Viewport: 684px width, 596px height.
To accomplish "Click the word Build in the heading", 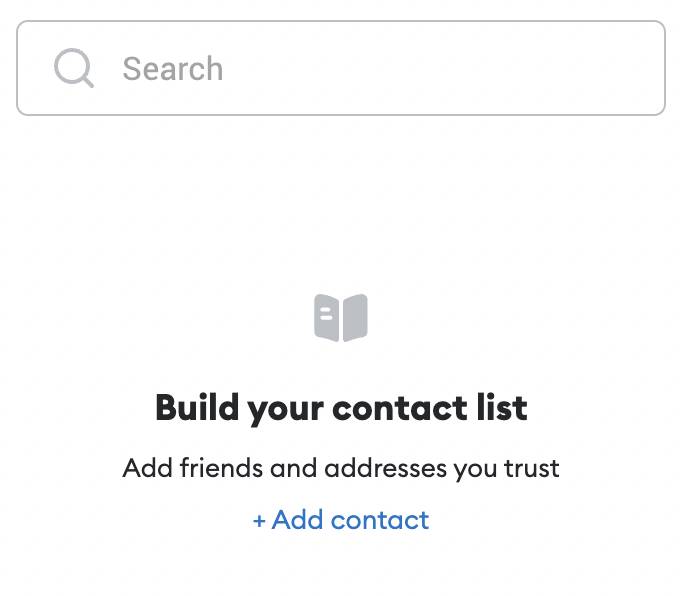I will click(196, 408).
